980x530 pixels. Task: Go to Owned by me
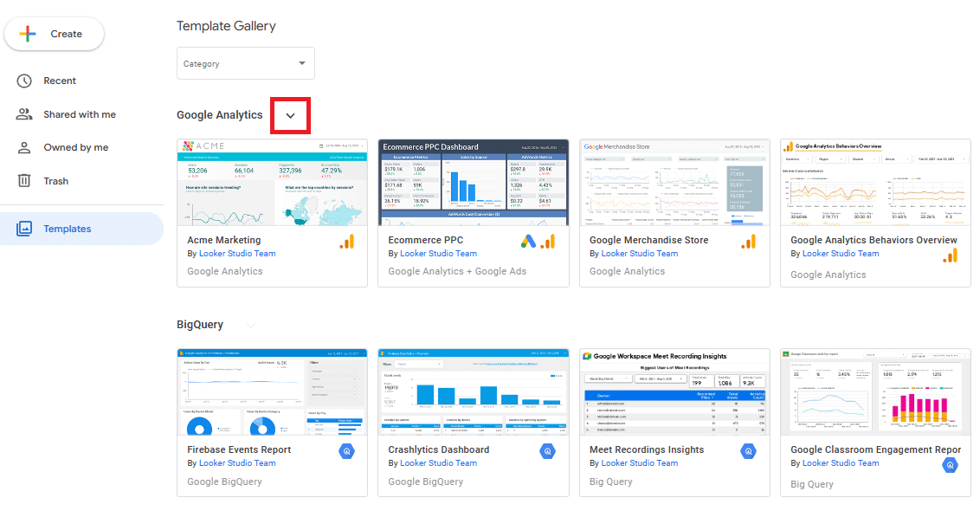click(x=75, y=147)
